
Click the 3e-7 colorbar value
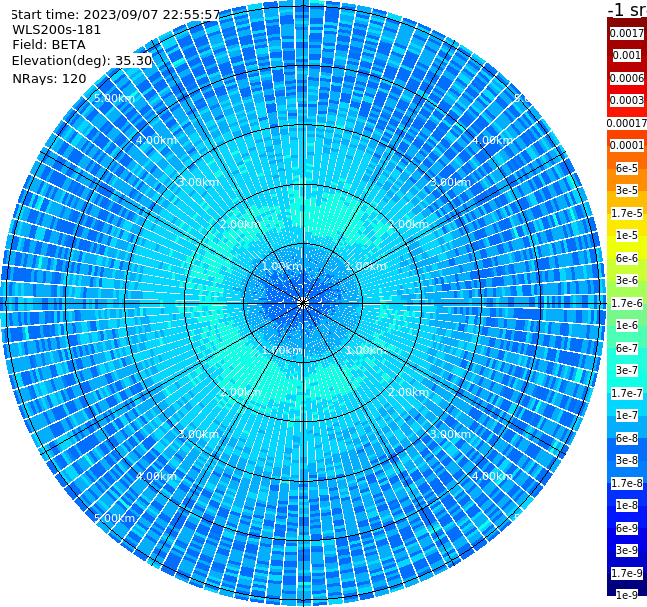627,370
